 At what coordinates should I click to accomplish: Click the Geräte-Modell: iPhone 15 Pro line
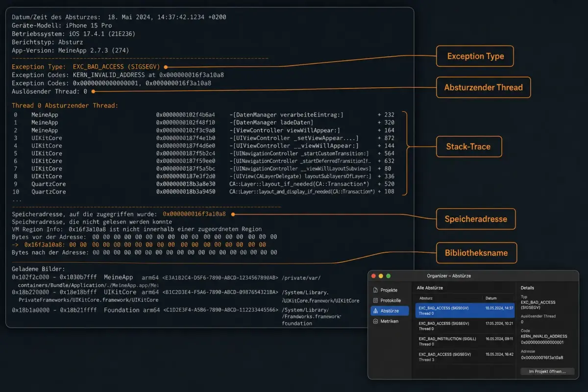(62, 25)
